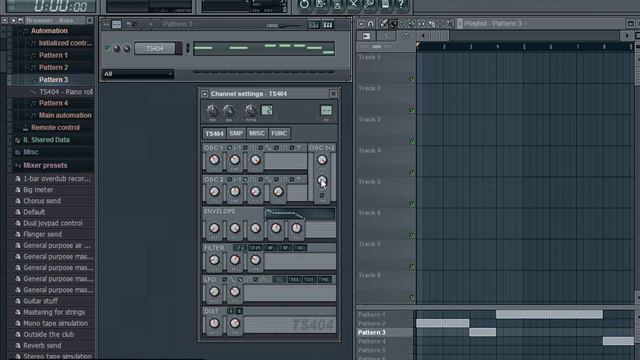Click the channel pan knob in step sequencer
This screenshot has width=640, height=360.
[x=117, y=49]
